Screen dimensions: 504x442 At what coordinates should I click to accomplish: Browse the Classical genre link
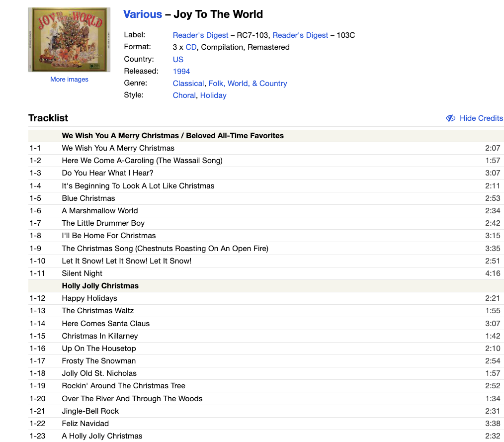click(188, 84)
